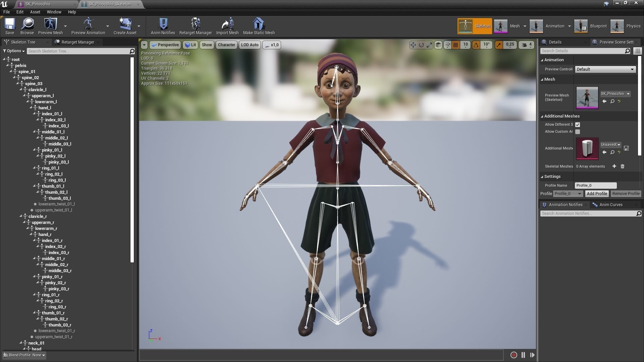Image resolution: width=644 pixels, height=362 pixels.
Task: Click the Additional Meshes cylinder thumbnail
Action: 587,148
